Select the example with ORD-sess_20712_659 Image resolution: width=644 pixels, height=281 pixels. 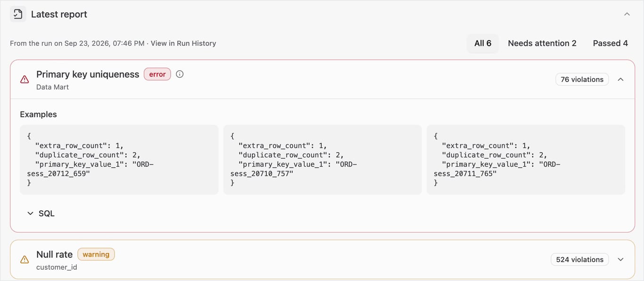click(119, 160)
